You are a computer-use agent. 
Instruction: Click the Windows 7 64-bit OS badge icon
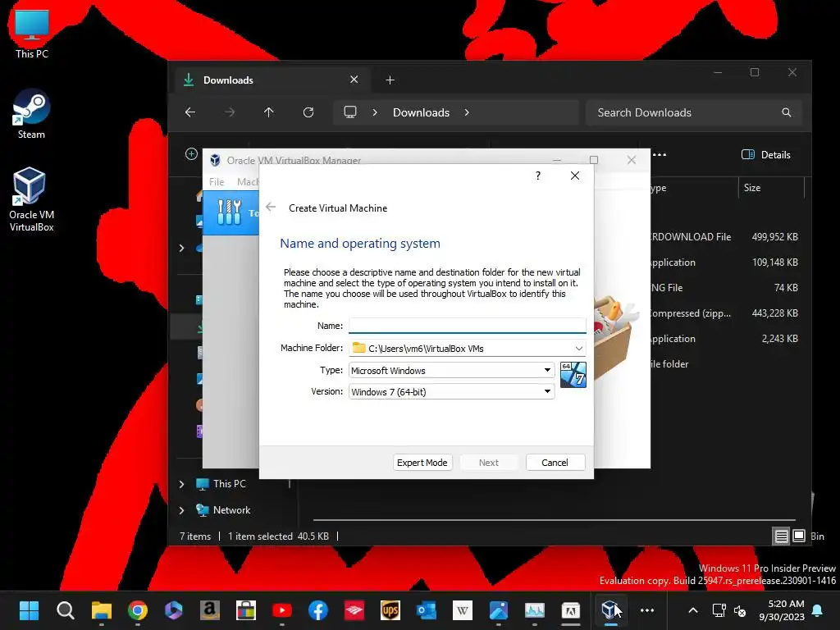click(x=573, y=375)
